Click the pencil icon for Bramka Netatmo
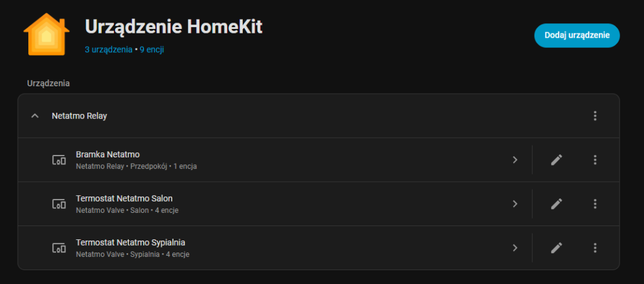644x284 pixels. [x=556, y=160]
